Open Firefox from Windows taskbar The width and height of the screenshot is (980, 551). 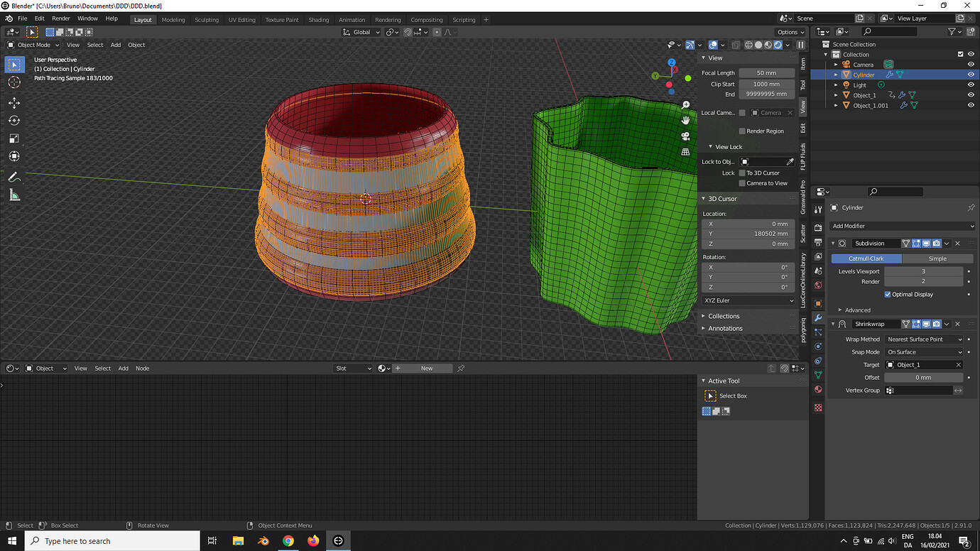click(313, 540)
